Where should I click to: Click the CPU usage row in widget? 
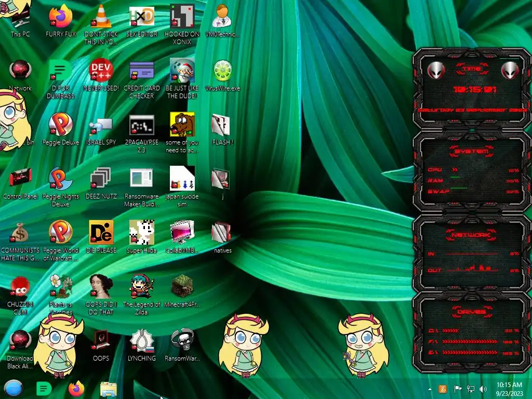point(473,170)
